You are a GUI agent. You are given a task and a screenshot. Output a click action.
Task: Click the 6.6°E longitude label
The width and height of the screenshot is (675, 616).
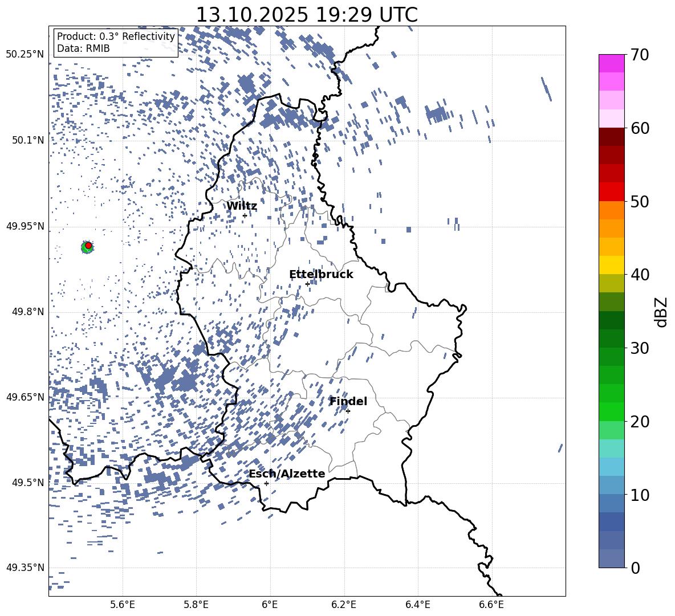click(x=491, y=605)
